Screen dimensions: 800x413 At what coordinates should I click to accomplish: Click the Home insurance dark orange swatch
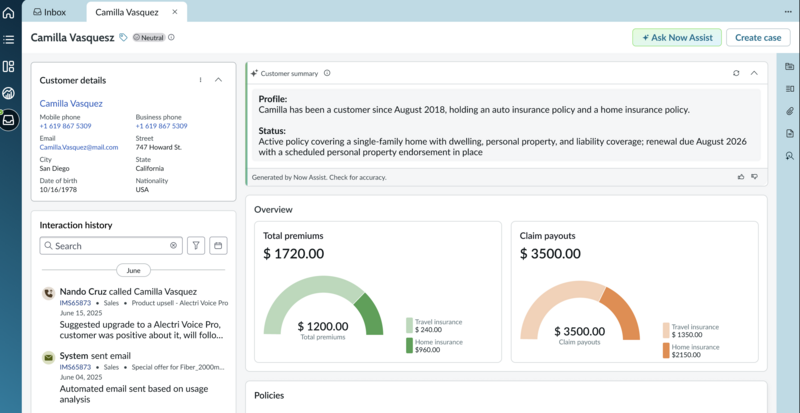(666, 350)
